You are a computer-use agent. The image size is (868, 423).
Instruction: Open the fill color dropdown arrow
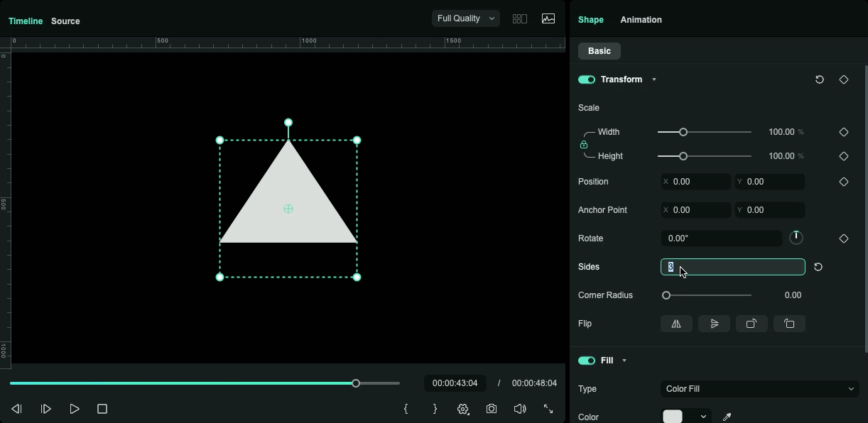(x=703, y=417)
